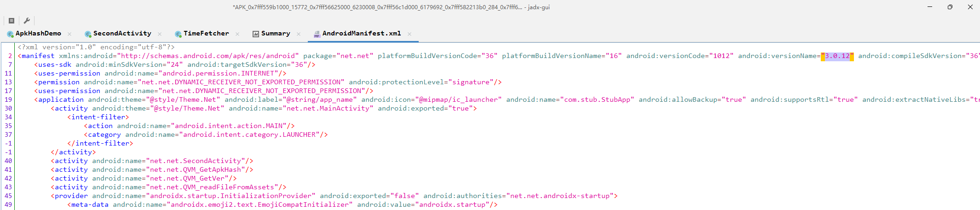Click the platformBuildVersionName value "16"
This screenshot has height=210, width=980.
point(614,56)
